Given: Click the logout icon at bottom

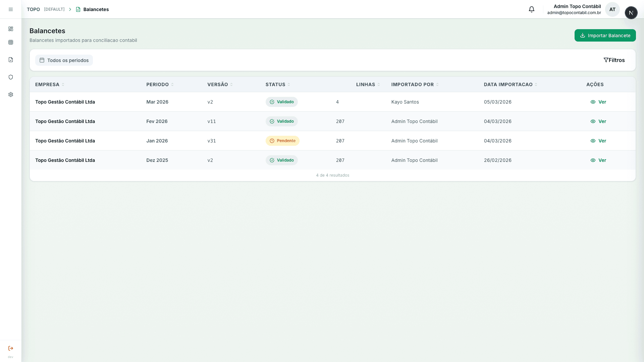Looking at the screenshot, I should (11, 348).
